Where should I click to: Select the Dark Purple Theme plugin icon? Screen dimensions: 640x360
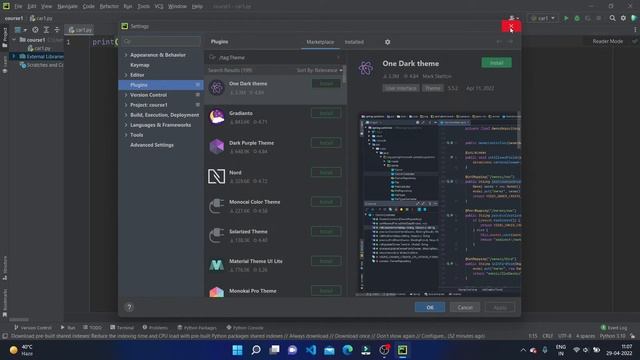(217, 147)
